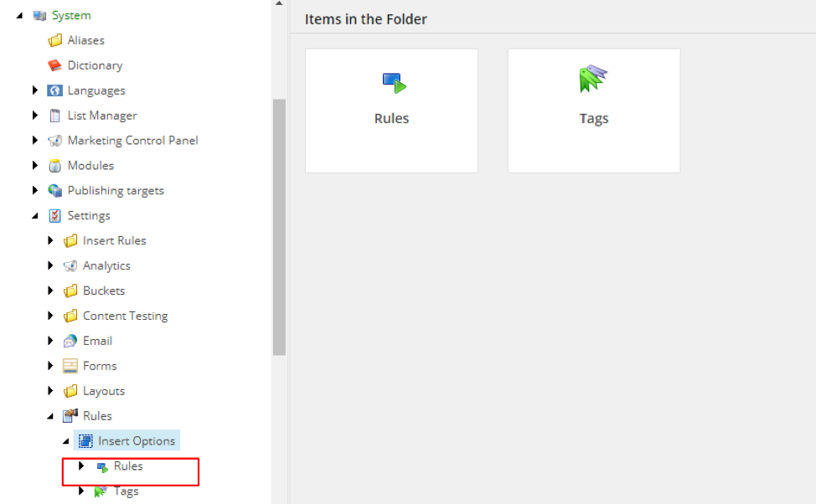Collapse the Settings tree node
The image size is (816, 504).
[35, 216]
